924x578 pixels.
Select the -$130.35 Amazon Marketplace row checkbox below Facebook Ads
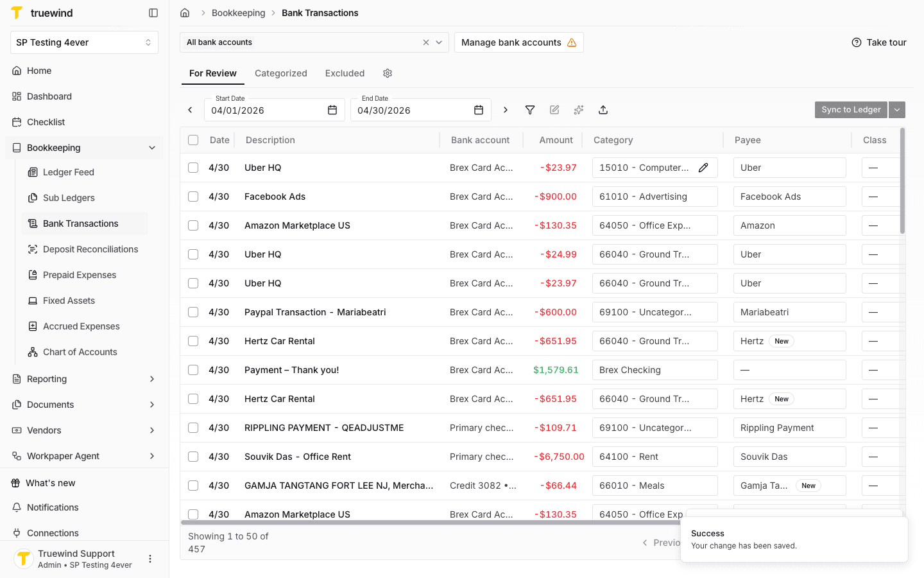click(x=193, y=225)
